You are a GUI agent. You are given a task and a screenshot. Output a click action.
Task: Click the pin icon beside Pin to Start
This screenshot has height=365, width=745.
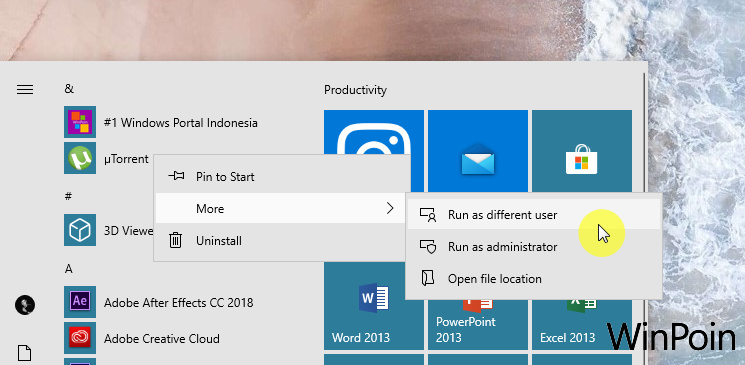pyautogui.click(x=176, y=176)
